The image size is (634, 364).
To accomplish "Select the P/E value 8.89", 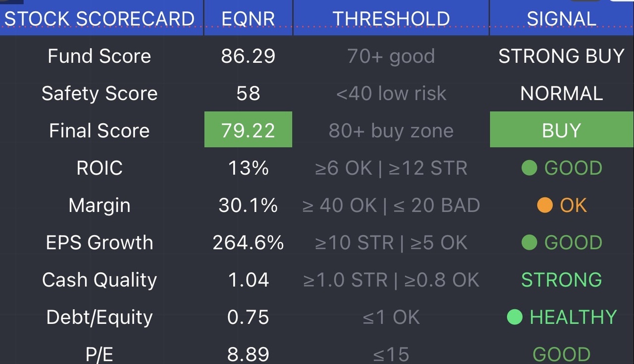I will [248, 354].
